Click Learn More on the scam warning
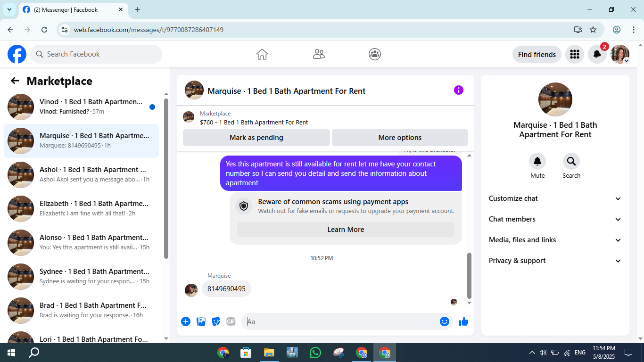This screenshot has height=362, width=644. [346, 230]
